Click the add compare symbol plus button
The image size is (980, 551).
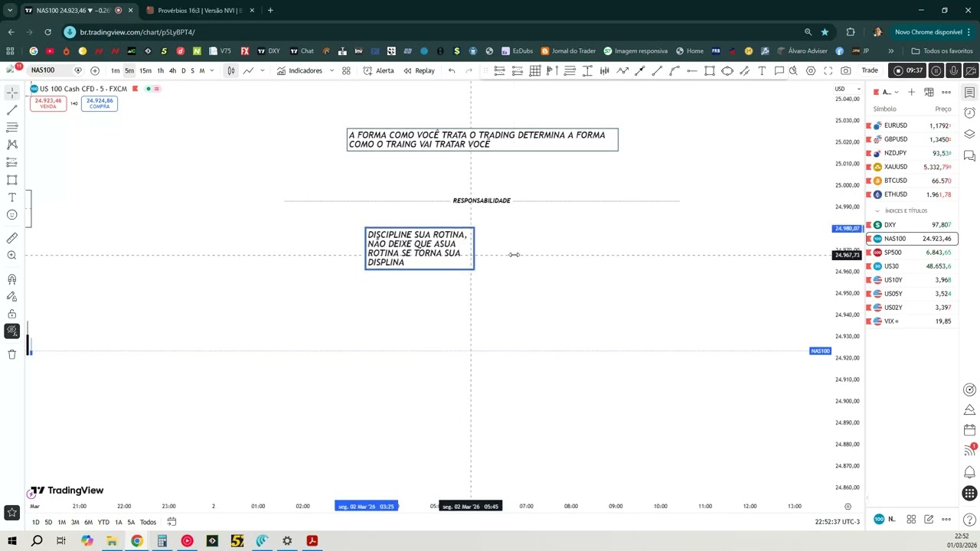point(94,70)
